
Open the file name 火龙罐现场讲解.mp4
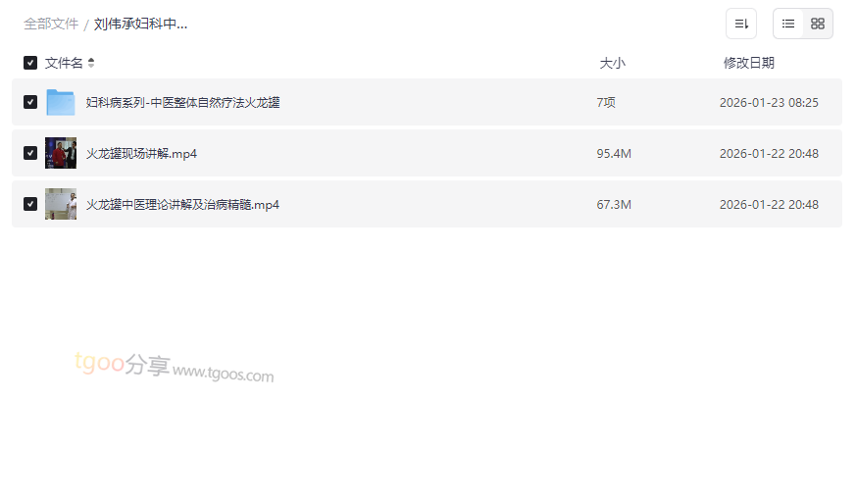[x=141, y=154]
